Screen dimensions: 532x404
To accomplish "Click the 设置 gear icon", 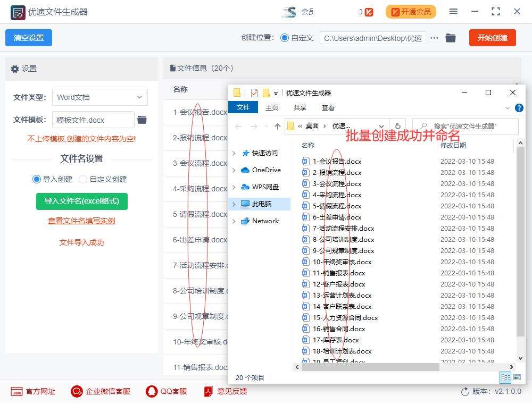I will (x=14, y=69).
